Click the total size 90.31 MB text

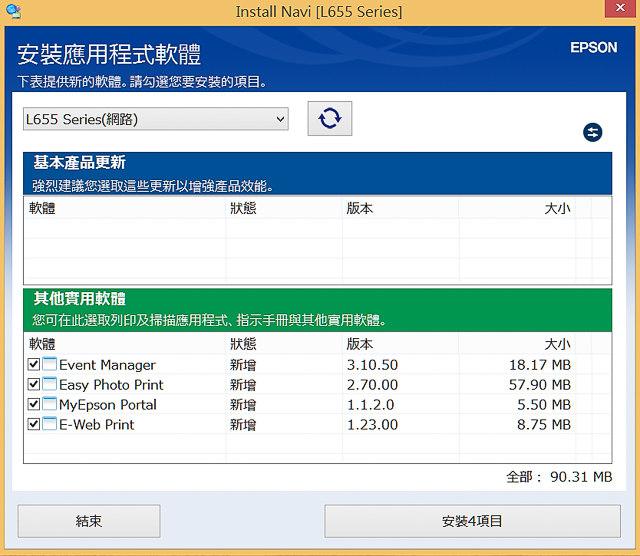[x=581, y=476]
